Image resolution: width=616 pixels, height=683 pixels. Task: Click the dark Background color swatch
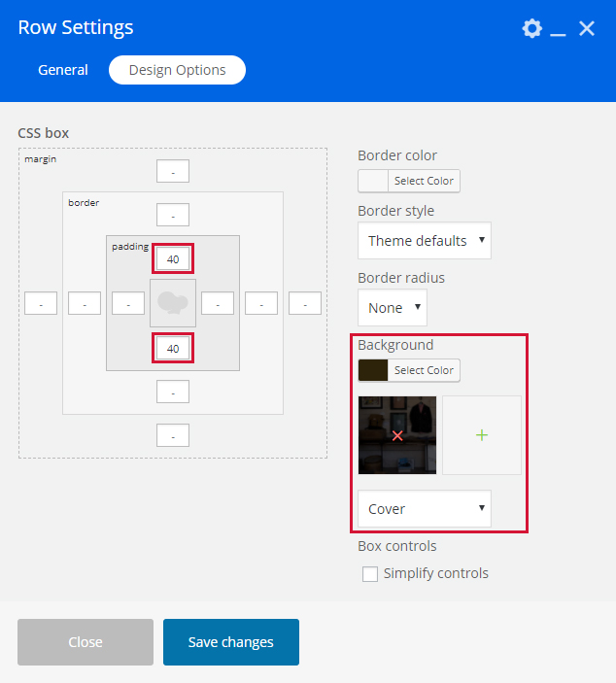click(373, 370)
